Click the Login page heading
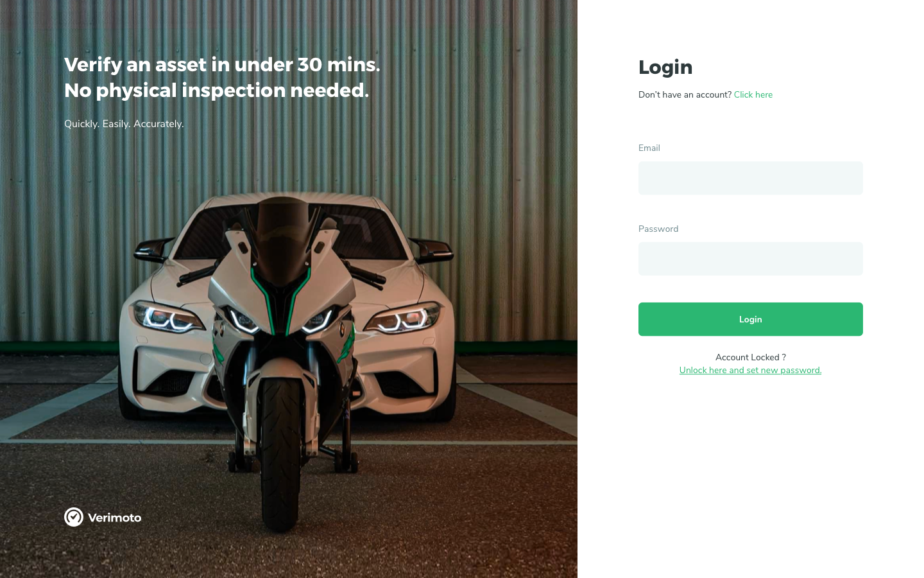 tap(665, 67)
